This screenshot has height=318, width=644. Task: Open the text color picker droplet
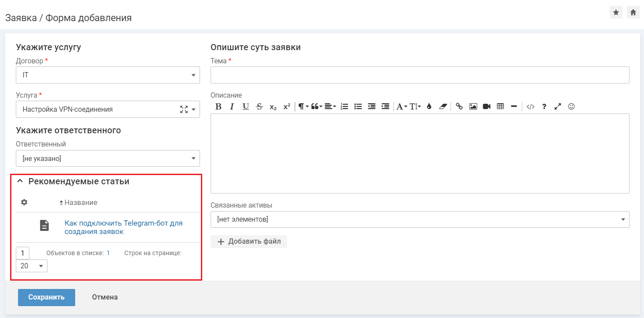(429, 106)
